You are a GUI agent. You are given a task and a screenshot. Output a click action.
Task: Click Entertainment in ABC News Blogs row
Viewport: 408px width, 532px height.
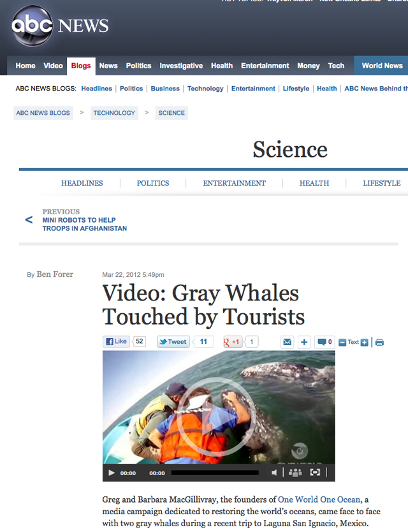coord(253,89)
